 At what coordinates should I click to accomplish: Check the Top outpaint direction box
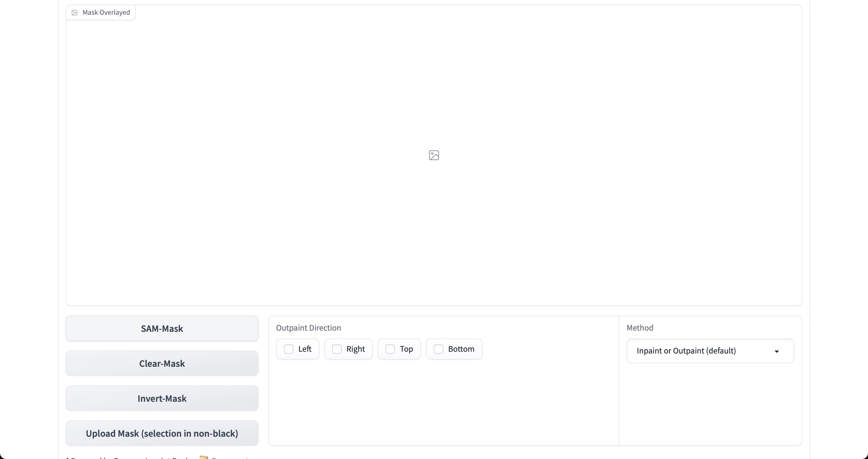[x=390, y=349]
